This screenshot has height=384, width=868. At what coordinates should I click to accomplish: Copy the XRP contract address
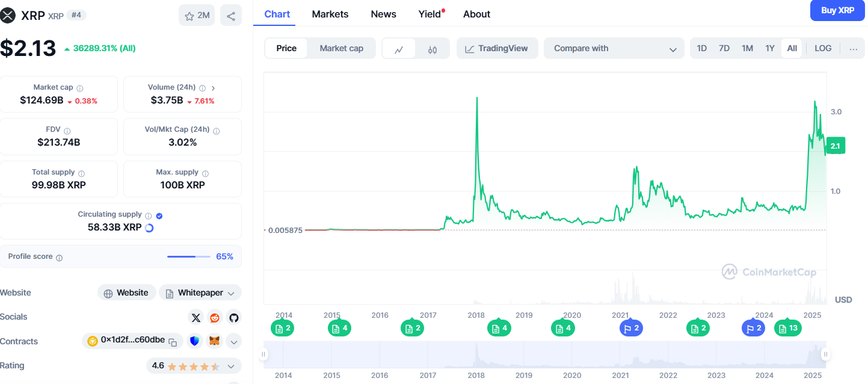(x=172, y=341)
